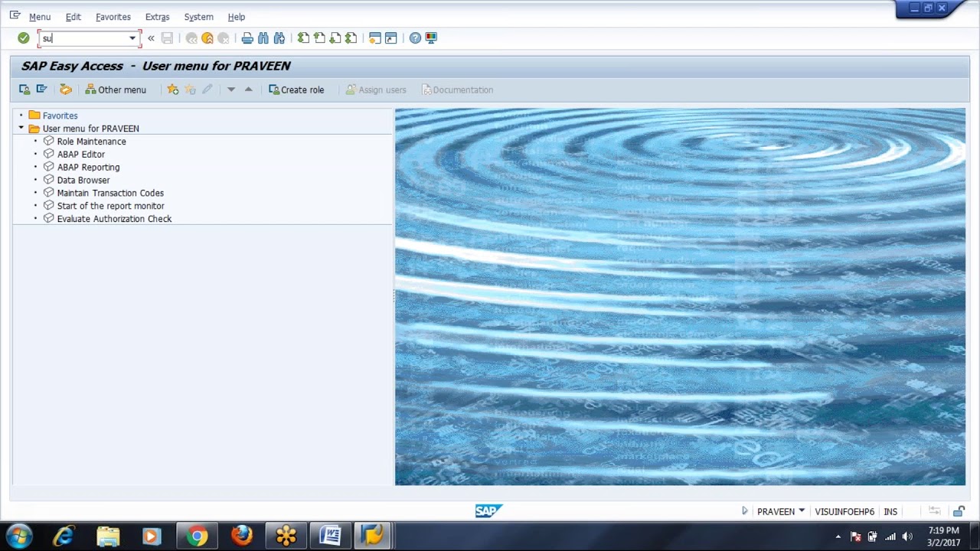Open Help via the question mark icon
The height and width of the screenshot is (551, 980).
[415, 38]
